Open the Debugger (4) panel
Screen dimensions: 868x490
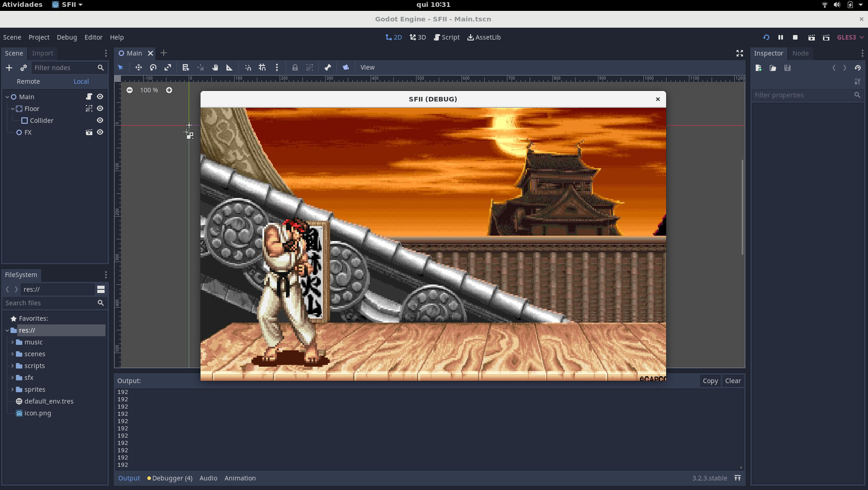170,478
